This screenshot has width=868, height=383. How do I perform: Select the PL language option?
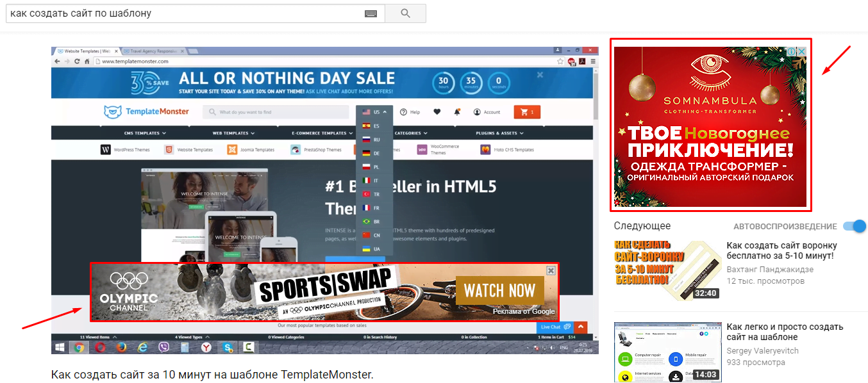pos(374,167)
